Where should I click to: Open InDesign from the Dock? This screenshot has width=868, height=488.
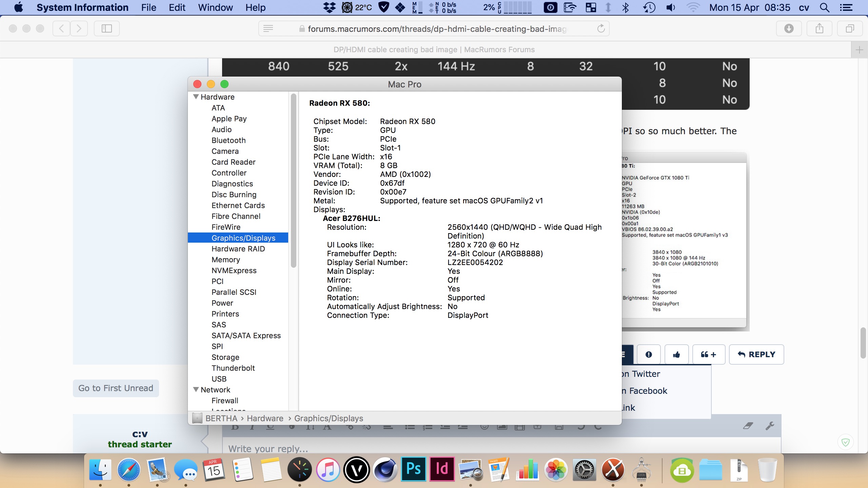[x=442, y=469]
